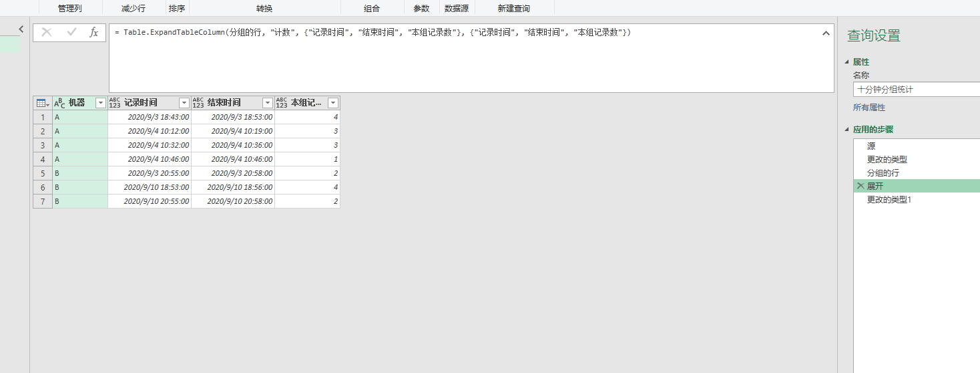Screen dimensions: 980x373
Task: Change data type icon of 机器 column
Action: (x=59, y=103)
